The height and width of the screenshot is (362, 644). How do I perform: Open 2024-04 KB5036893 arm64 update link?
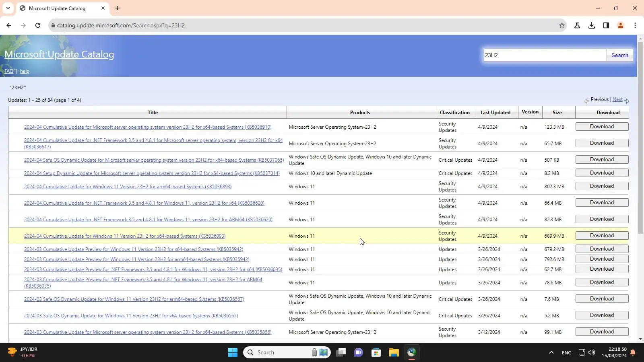(128, 187)
